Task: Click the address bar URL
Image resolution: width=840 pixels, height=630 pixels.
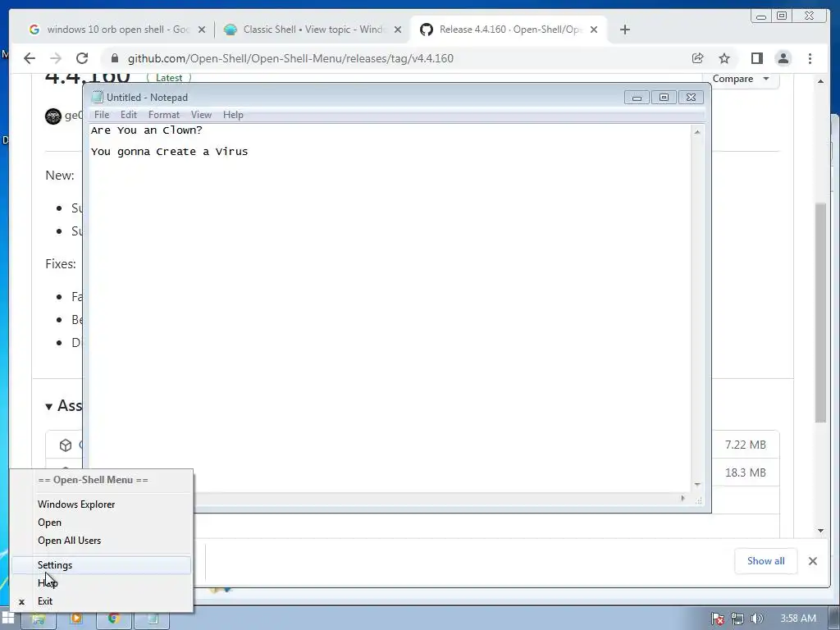Action: pos(290,58)
